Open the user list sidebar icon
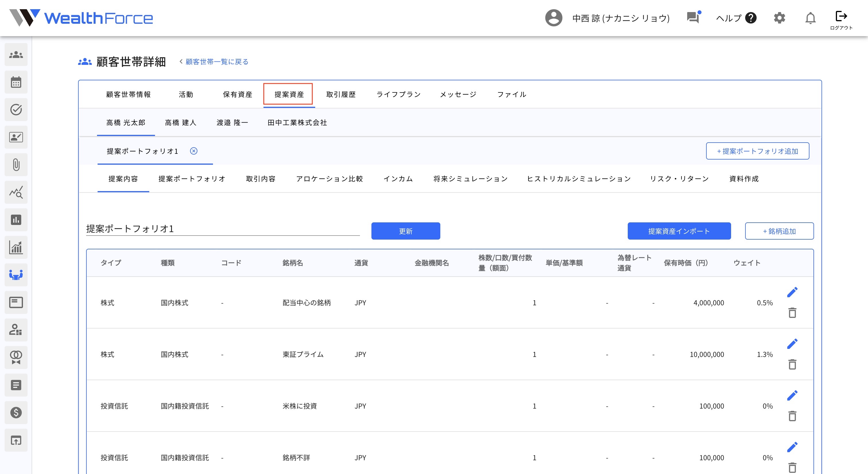This screenshot has height=474, width=868. (16, 330)
